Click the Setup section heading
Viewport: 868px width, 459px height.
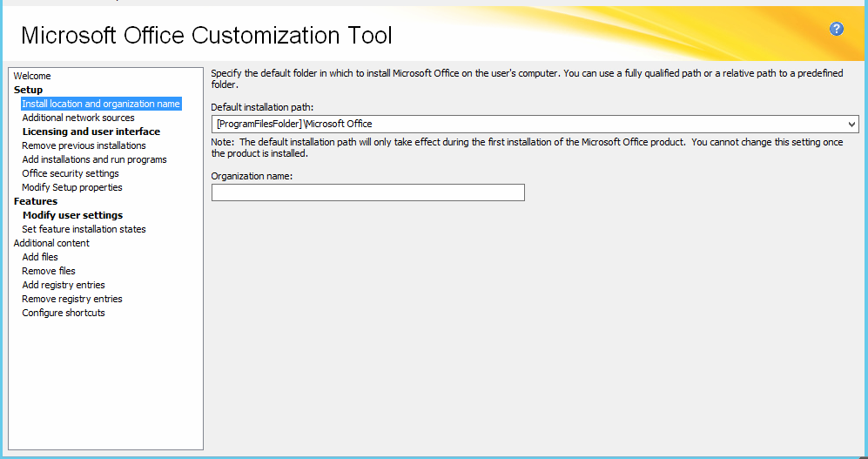(28, 90)
